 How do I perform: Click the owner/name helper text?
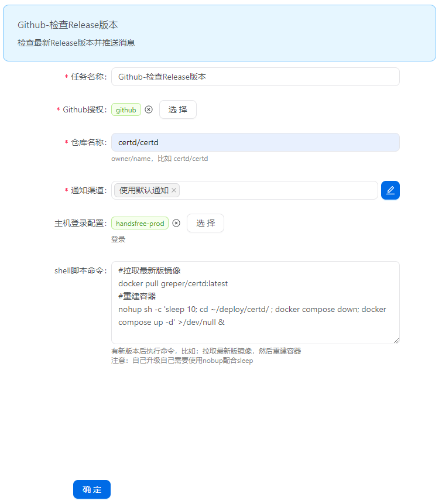159,159
